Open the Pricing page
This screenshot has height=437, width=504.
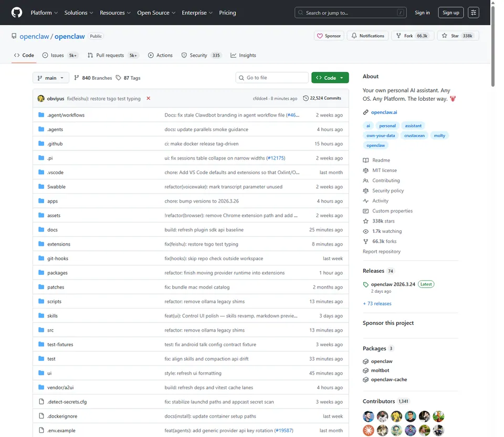pyautogui.click(x=227, y=13)
